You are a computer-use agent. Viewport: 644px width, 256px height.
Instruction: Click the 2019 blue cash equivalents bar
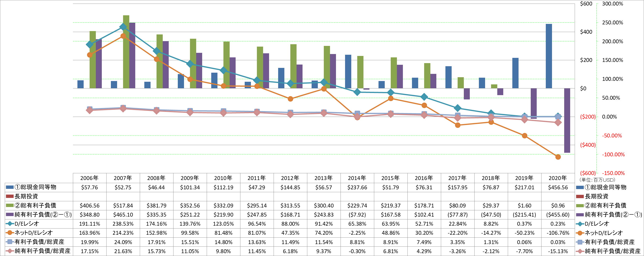(515, 73)
